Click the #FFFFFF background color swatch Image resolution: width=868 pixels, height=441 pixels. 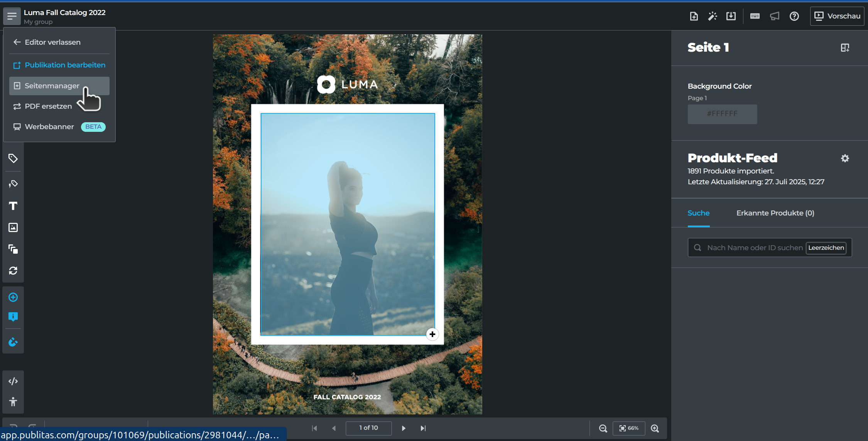pyautogui.click(x=722, y=114)
